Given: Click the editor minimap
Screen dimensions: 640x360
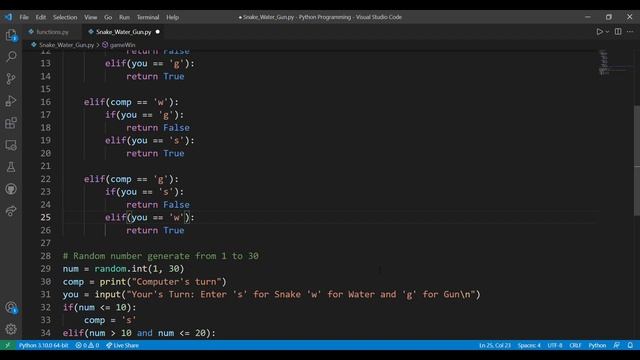Looking at the screenshot, I should (x=615, y=62).
